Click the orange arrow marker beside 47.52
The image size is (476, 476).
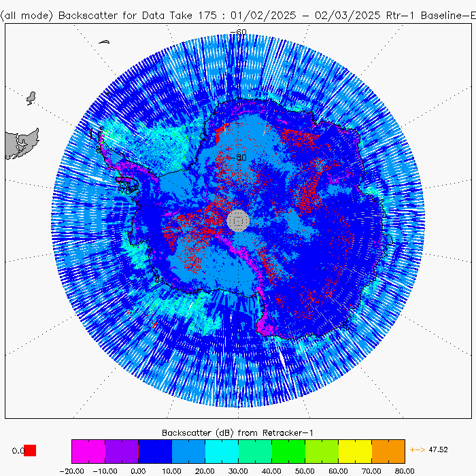tap(418, 449)
